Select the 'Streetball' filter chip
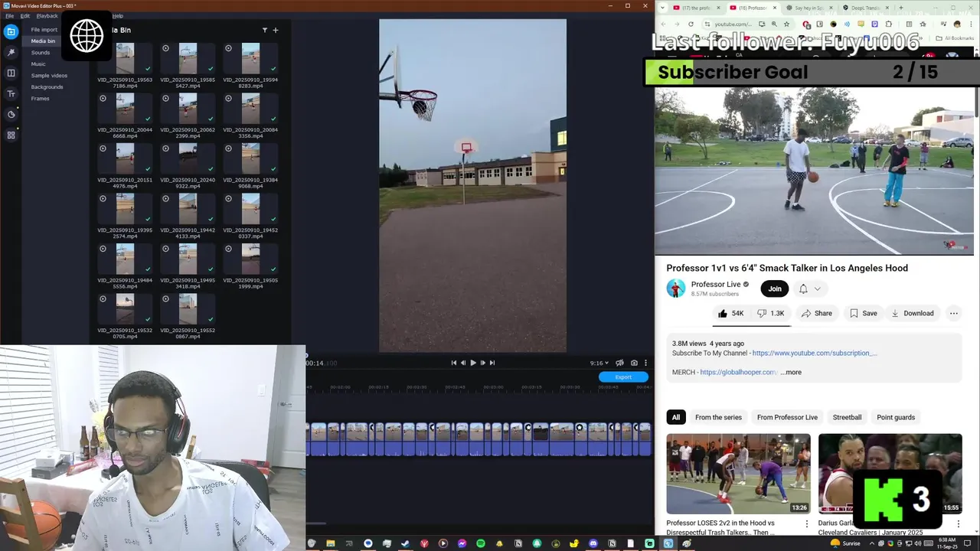This screenshot has height=551, width=980. coord(847,417)
